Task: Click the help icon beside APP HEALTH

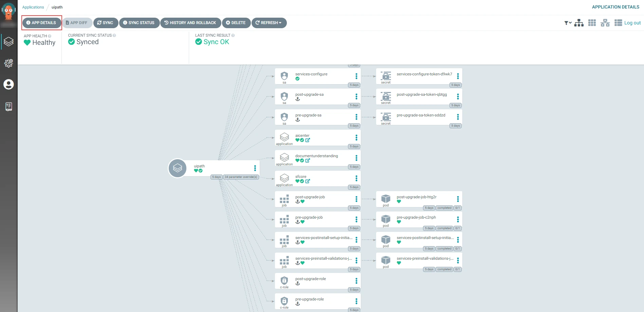Action: pyautogui.click(x=50, y=36)
